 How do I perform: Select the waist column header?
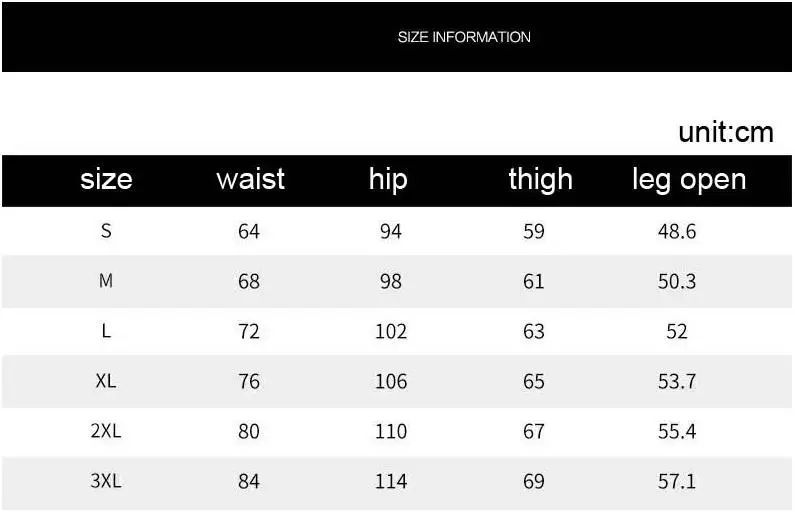click(250, 179)
